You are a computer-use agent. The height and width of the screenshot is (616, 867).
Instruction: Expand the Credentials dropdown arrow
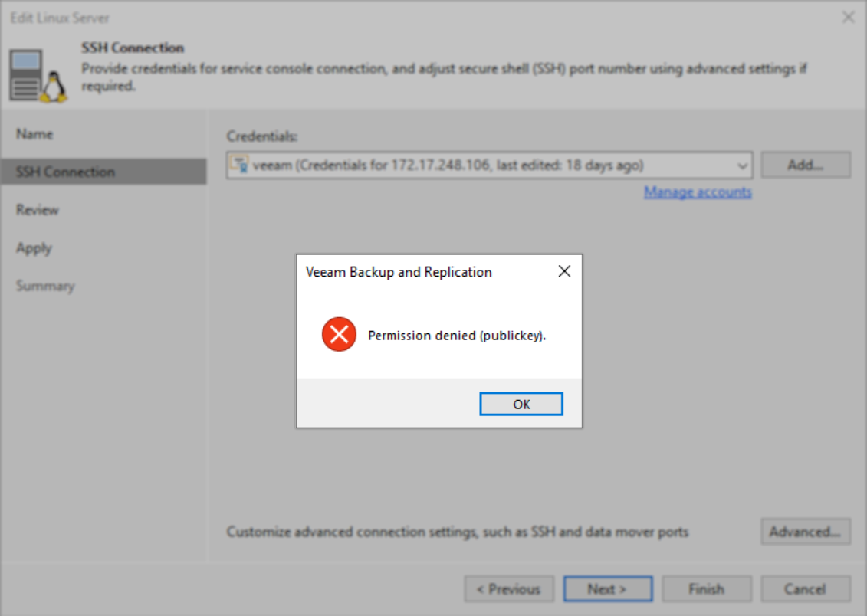click(741, 165)
